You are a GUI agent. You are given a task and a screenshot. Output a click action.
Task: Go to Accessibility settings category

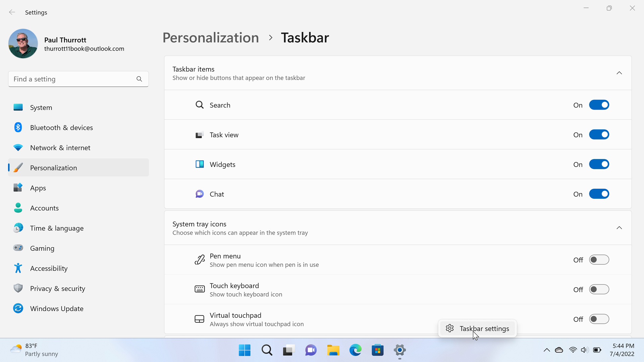(49, 268)
